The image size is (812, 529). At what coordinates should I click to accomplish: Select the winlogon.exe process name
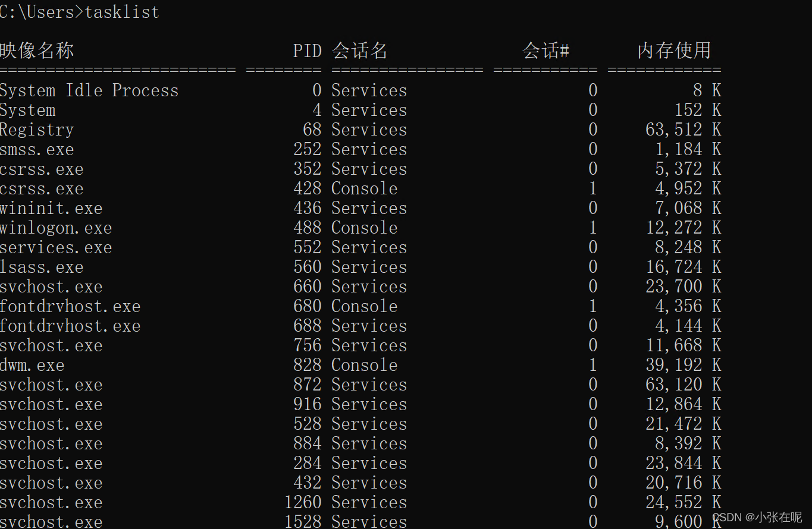pyautogui.click(x=56, y=228)
